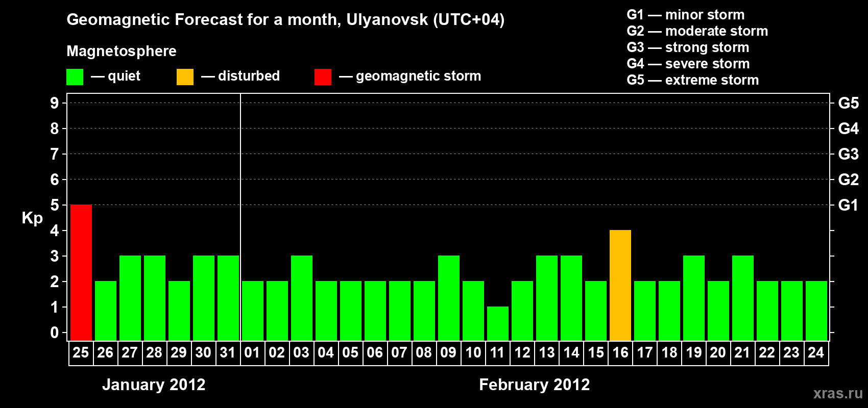Viewport: 868px width, 408px height.
Task: Click the G1 label on right axis
Action: (x=849, y=205)
